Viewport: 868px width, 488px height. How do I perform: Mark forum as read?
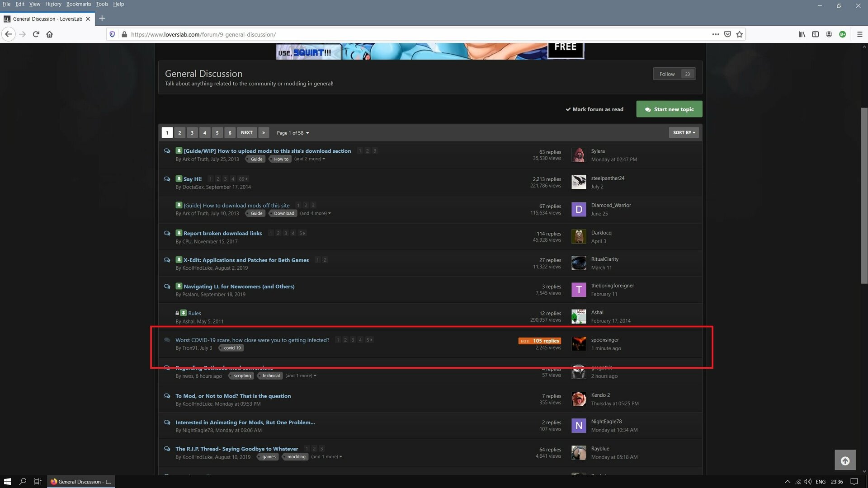click(594, 109)
